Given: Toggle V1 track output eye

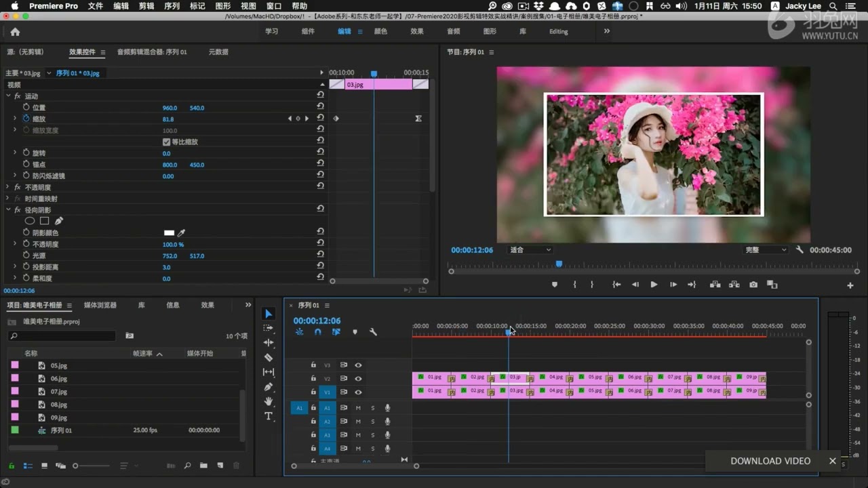Looking at the screenshot, I should (x=358, y=392).
